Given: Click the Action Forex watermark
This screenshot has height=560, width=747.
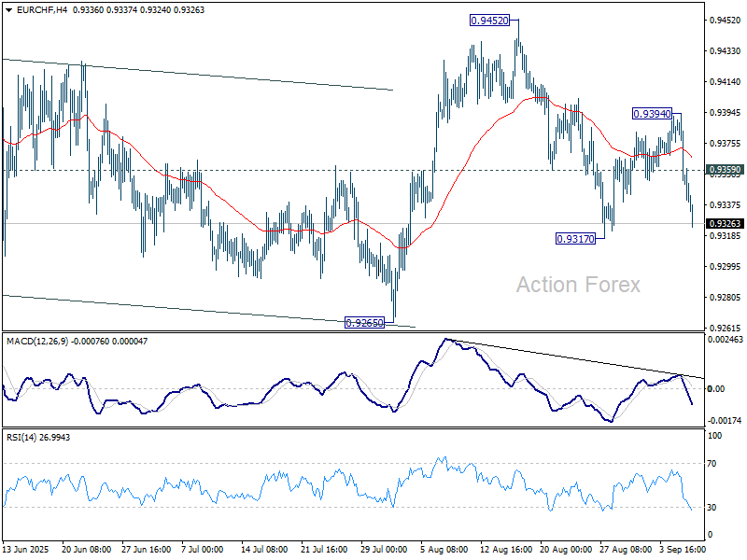Looking at the screenshot, I should coord(578,285).
